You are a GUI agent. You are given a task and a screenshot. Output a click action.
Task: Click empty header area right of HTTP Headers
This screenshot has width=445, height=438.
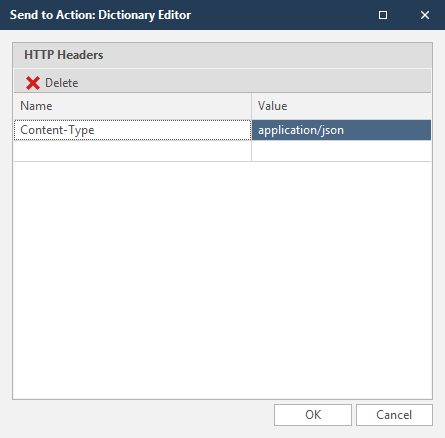click(x=267, y=55)
